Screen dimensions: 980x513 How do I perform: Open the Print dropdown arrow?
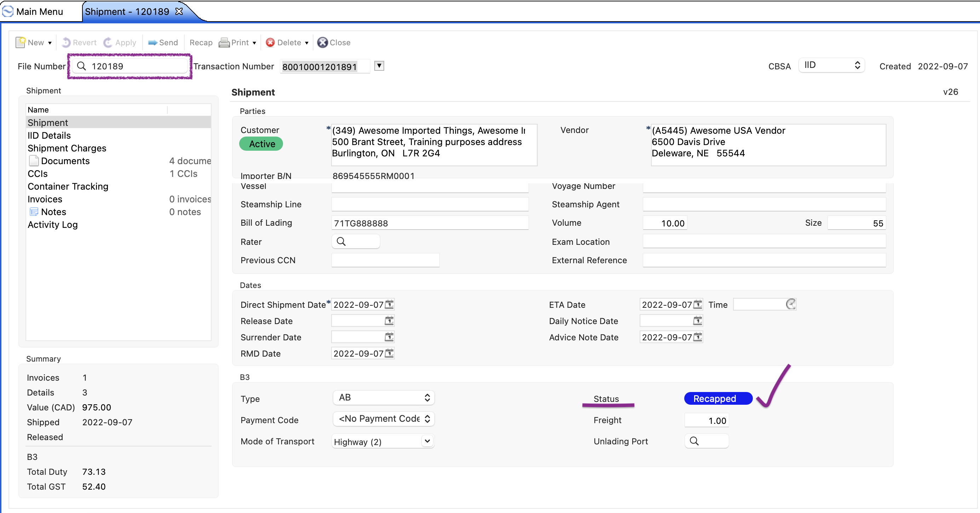(x=254, y=43)
